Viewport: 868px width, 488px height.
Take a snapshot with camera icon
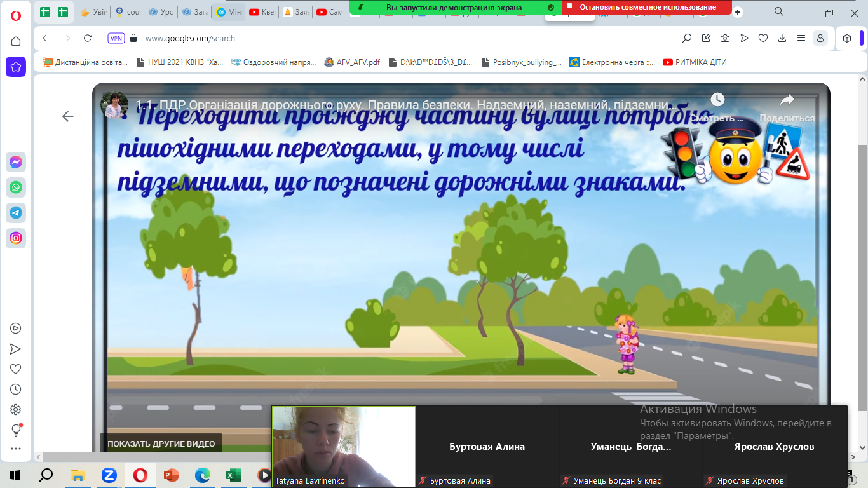(725, 38)
